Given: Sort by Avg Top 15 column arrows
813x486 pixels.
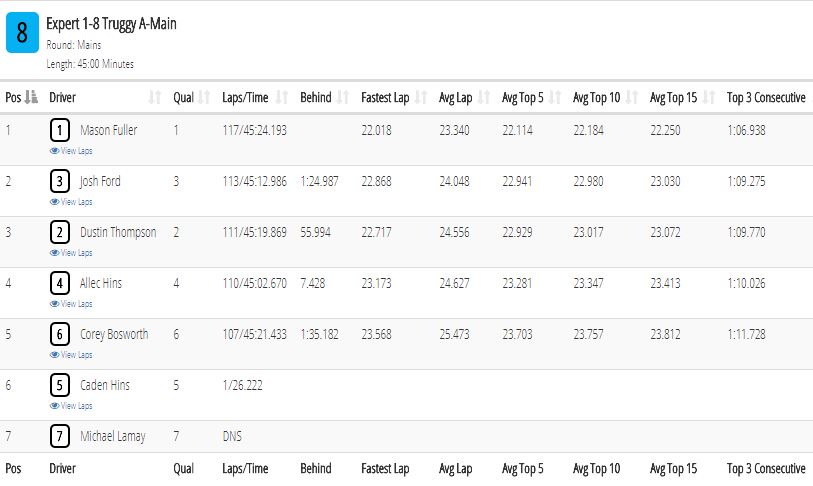Looking at the screenshot, I should [709, 97].
